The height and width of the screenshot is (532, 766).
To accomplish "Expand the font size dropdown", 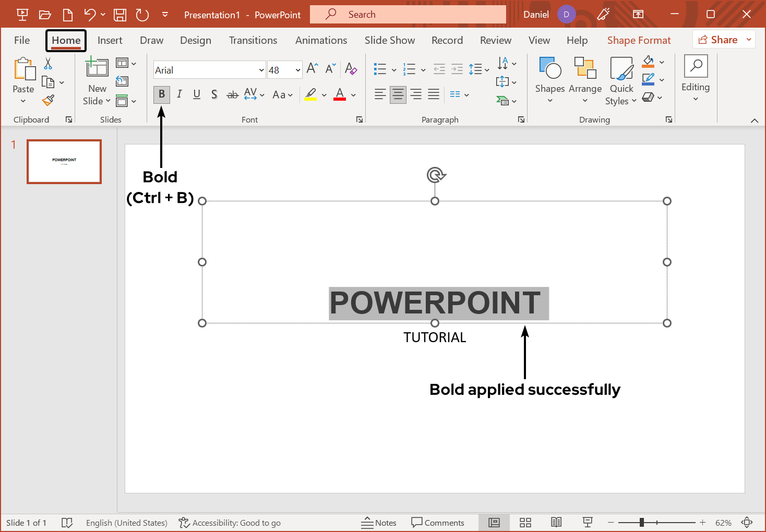I will 297,70.
